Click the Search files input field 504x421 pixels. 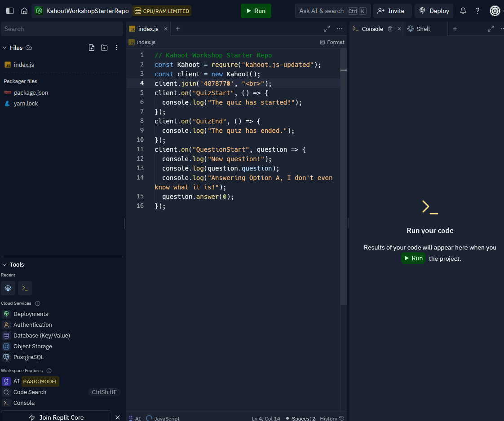point(62,29)
